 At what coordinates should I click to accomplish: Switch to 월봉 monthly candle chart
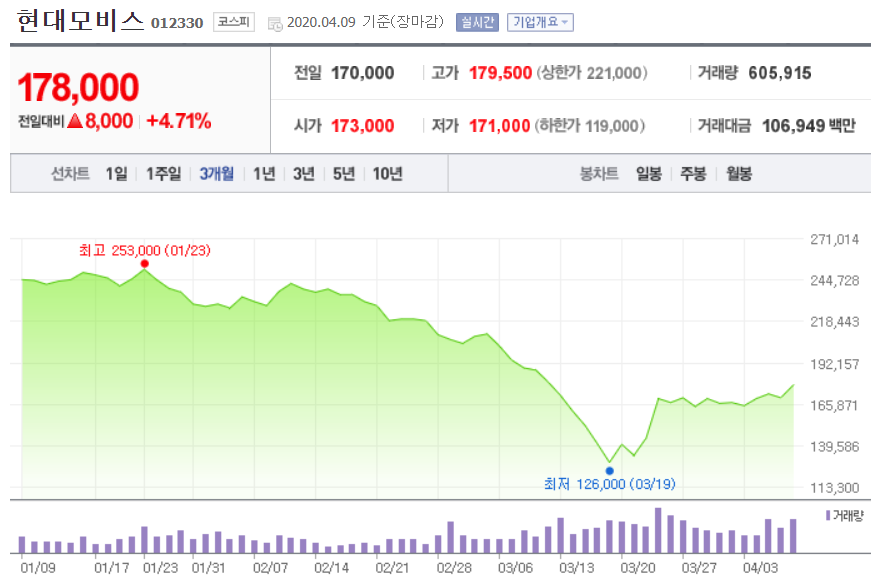click(x=739, y=174)
